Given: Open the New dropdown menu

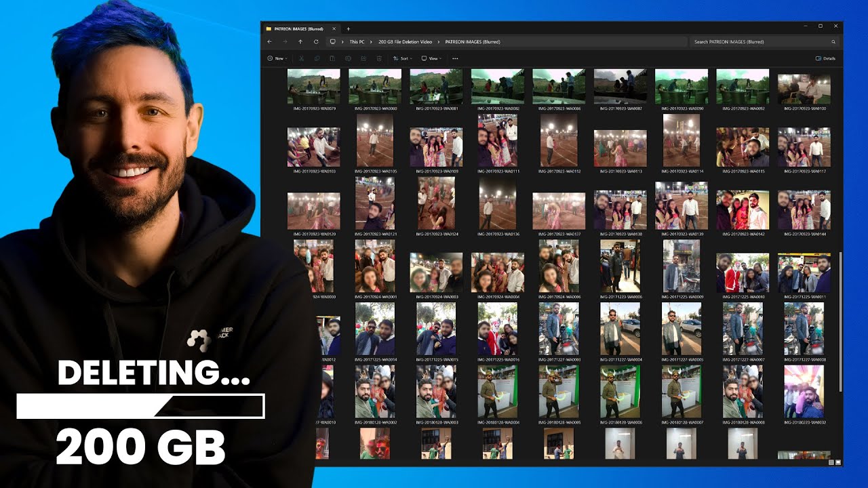Looking at the screenshot, I should click(x=277, y=59).
